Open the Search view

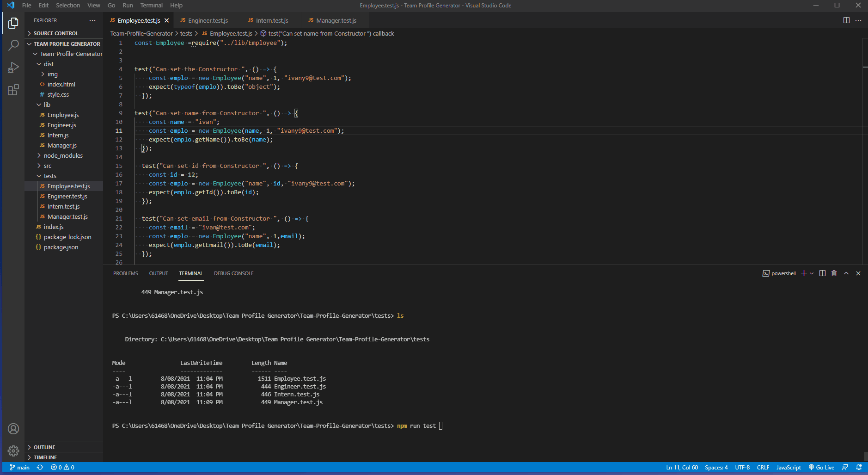[x=13, y=44]
